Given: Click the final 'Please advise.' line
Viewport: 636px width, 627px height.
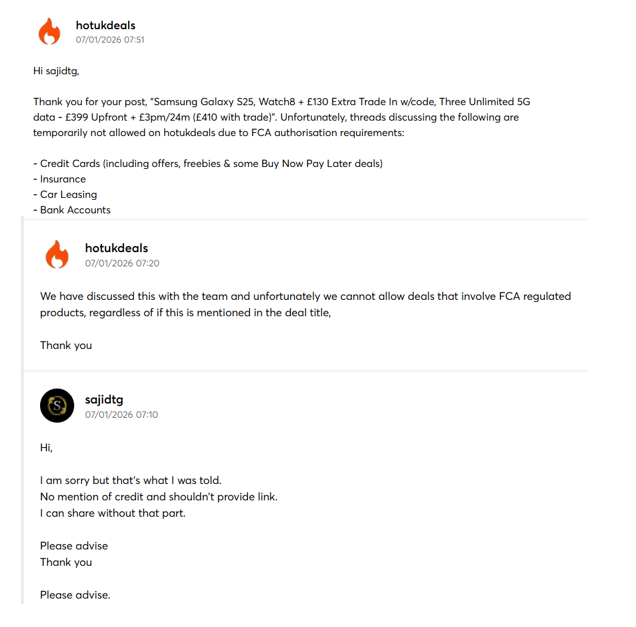Looking at the screenshot, I should tap(75, 595).
